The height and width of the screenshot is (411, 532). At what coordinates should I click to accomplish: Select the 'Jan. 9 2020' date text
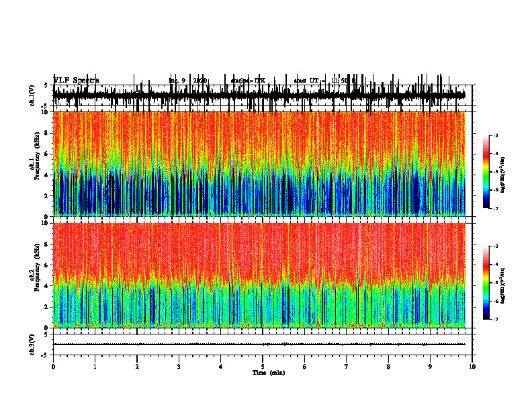(187, 81)
